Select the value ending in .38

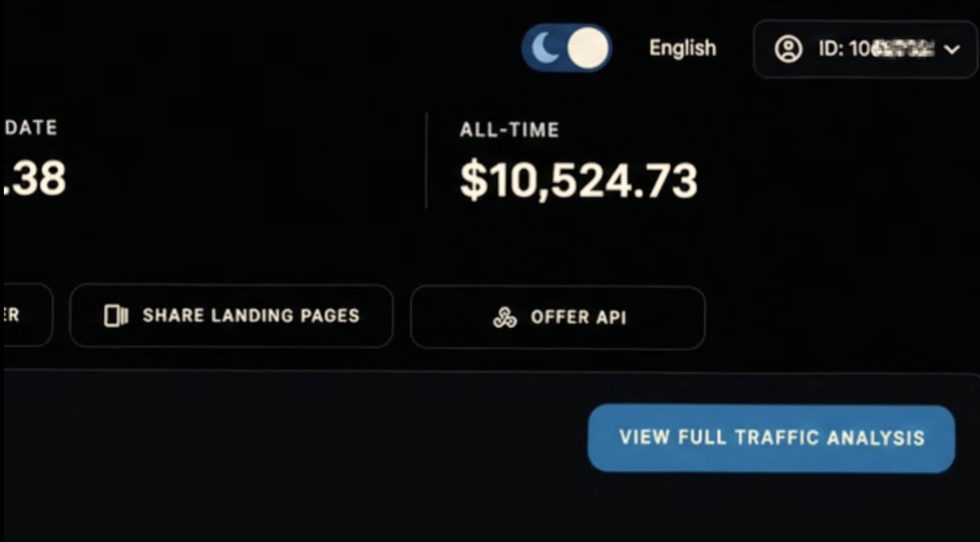click(x=34, y=178)
